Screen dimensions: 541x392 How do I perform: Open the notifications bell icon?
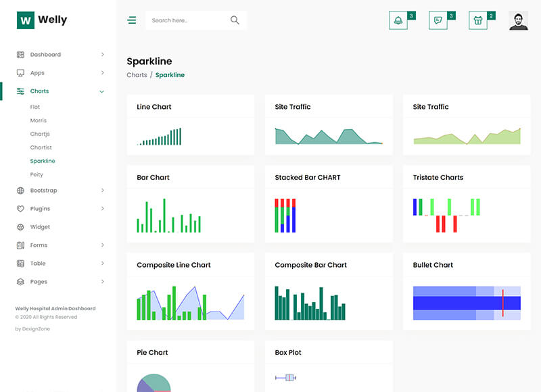point(398,20)
